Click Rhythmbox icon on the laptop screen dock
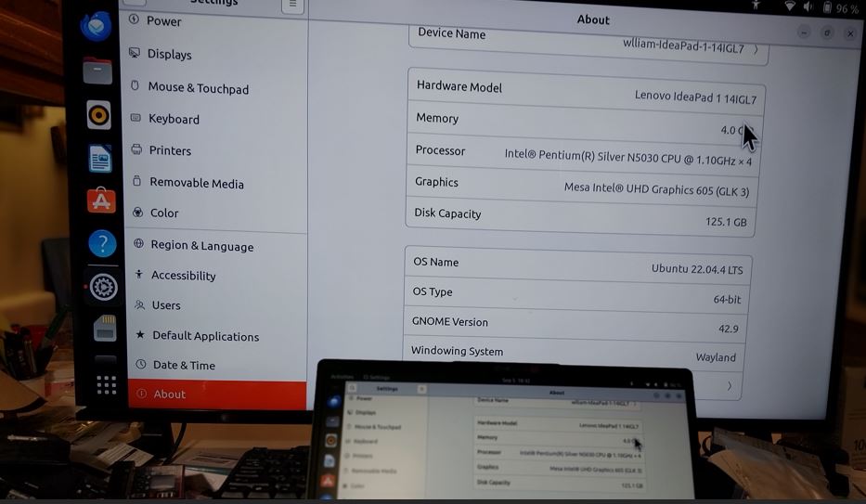 pos(330,440)
